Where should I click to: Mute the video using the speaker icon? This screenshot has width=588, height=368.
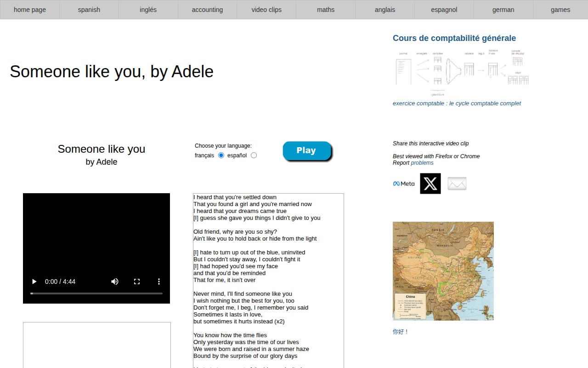[115, 282]
